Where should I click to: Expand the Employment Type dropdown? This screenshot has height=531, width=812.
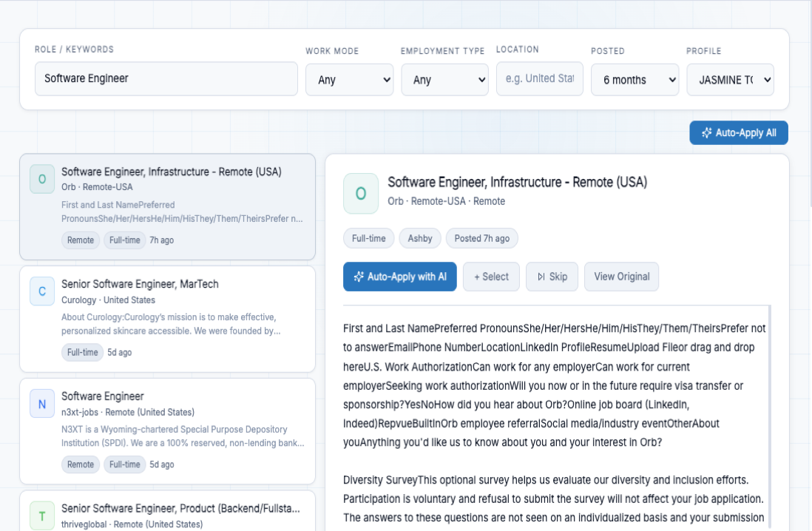(444, 79)
